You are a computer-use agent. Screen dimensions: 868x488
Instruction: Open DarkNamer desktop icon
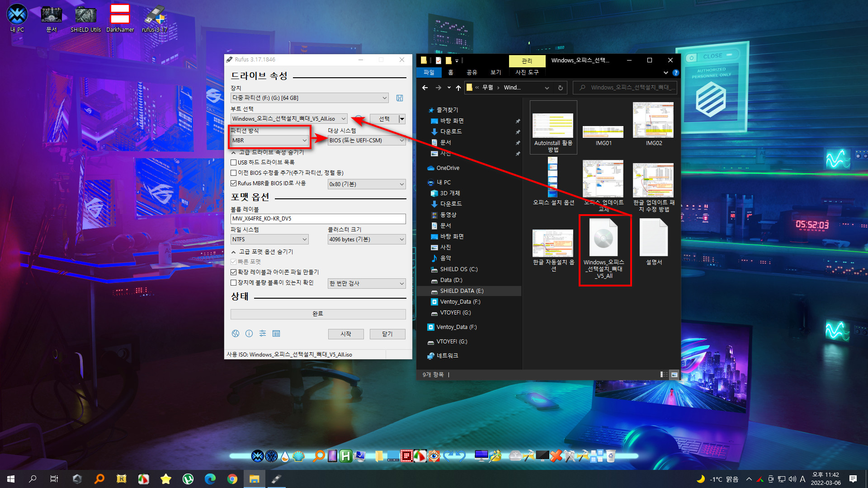click(x=120, y=18)
